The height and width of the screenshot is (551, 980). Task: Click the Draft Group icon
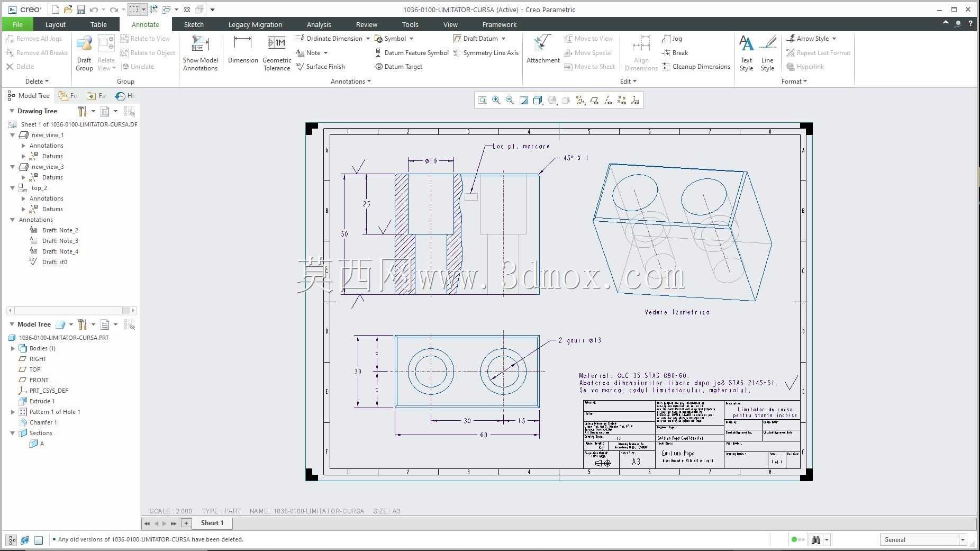tap(84, 53)
